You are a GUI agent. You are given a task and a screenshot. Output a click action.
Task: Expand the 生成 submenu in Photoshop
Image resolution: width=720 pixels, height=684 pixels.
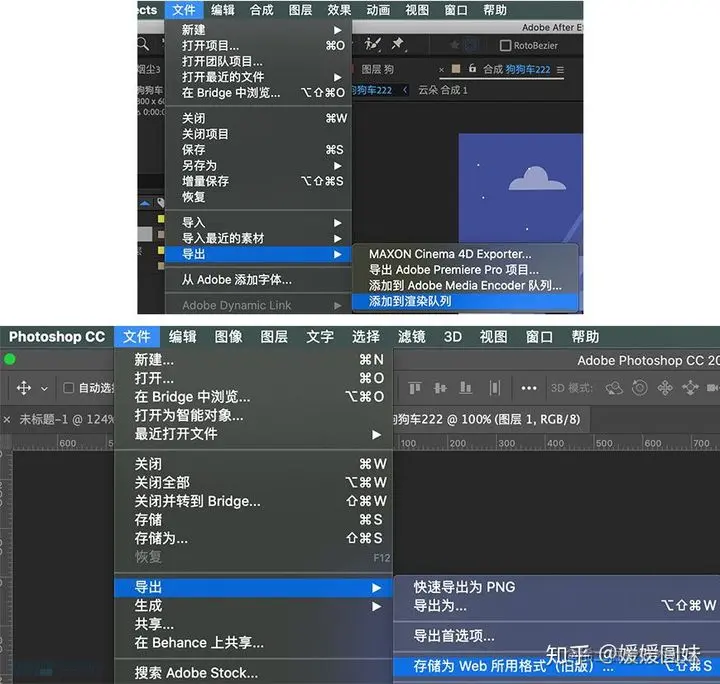pyautogui.click(x=377, y=606)
